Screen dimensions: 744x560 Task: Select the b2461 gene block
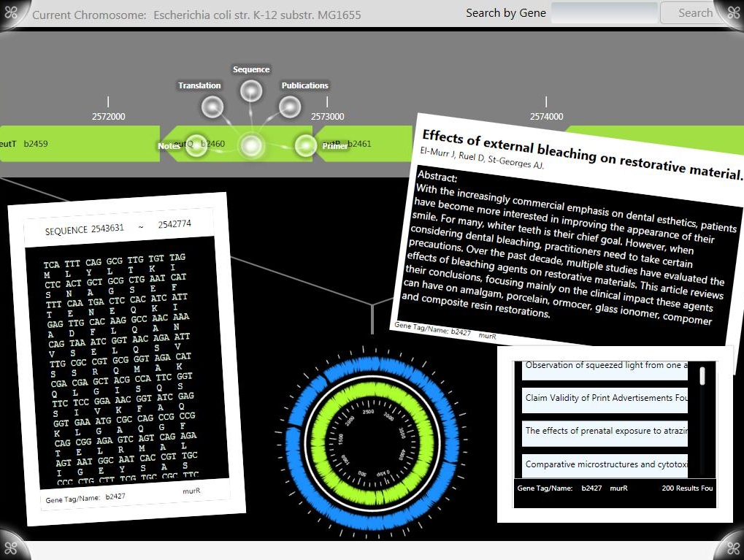(364, 144)
